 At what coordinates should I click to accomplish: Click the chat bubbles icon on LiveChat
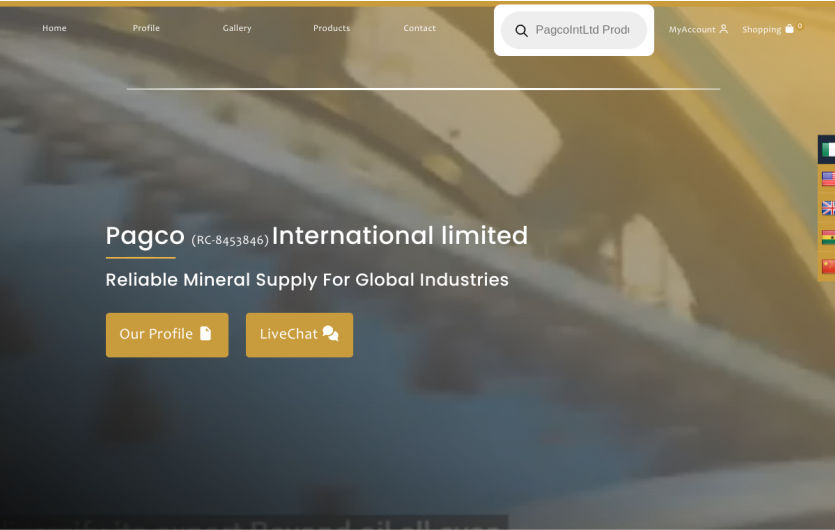[x=331, y=333]
